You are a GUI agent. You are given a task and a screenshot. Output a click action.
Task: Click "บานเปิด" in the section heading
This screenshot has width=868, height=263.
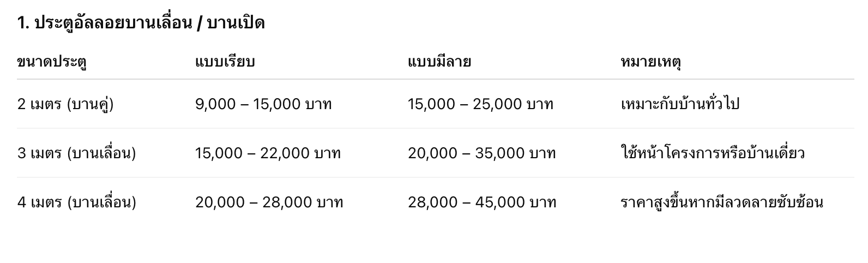(236, 23)
